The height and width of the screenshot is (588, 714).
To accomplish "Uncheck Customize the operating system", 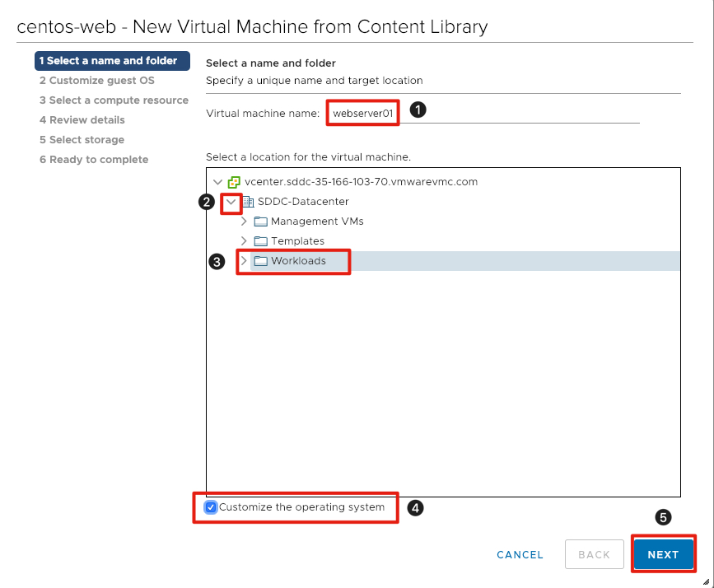I will pos(212,507).
